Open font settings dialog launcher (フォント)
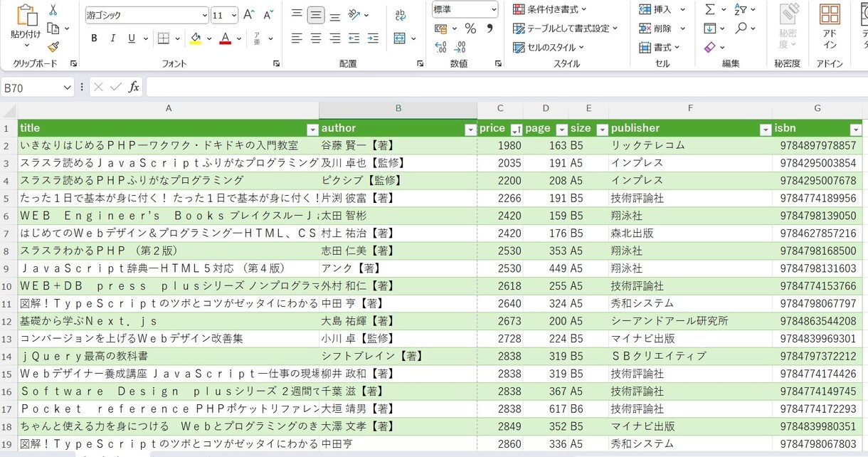The width and height of the screenshot is (868, 457). coord(276,63)
